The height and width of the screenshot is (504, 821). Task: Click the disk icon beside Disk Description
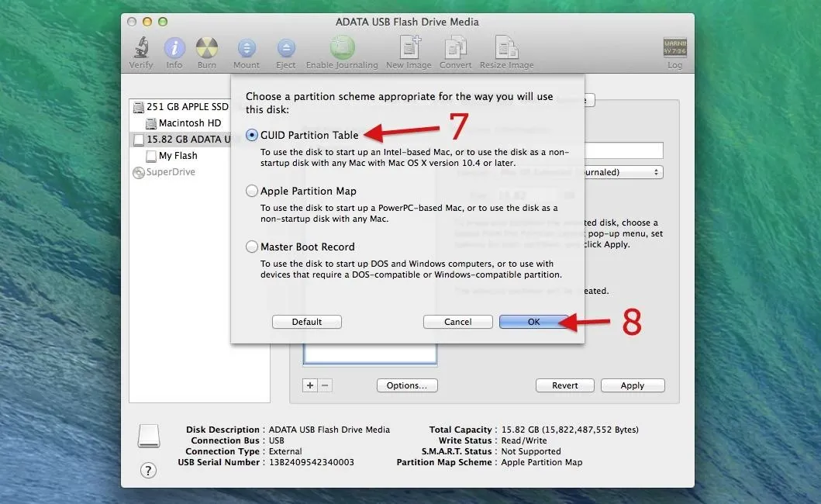(149, 436)
